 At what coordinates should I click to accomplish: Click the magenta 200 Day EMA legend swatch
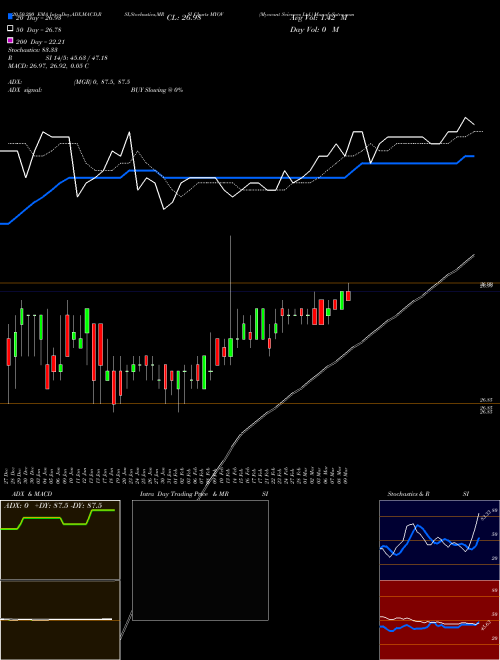coord(10,40)
